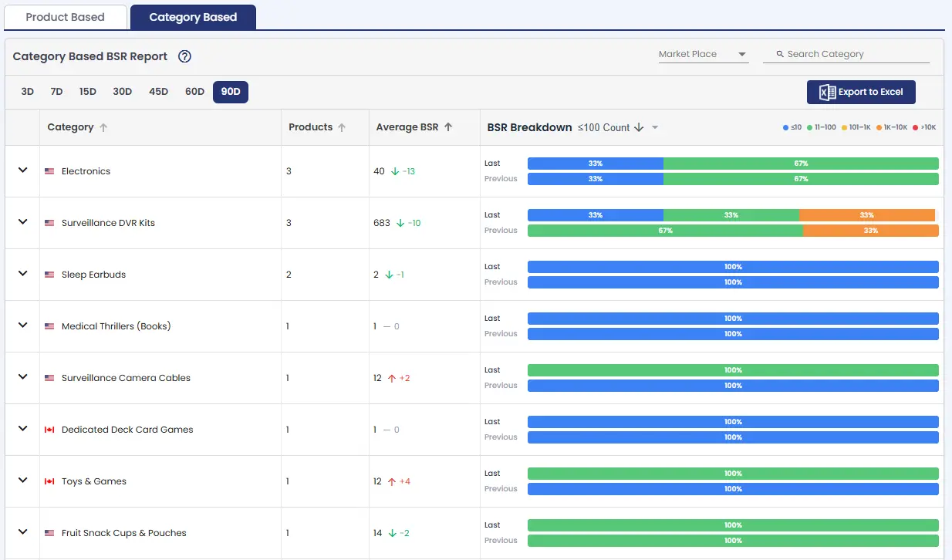Switch to the Category Based tab

tap(193, 17)
